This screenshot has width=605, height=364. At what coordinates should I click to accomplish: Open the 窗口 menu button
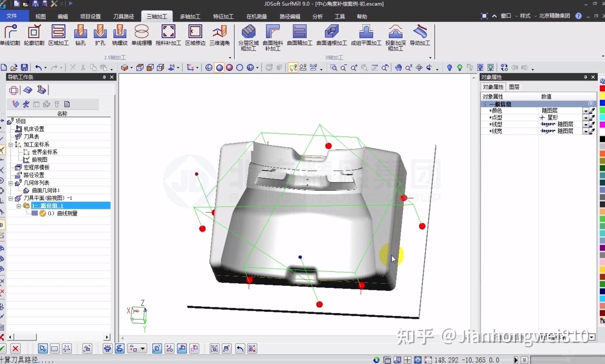click(506, 16)
